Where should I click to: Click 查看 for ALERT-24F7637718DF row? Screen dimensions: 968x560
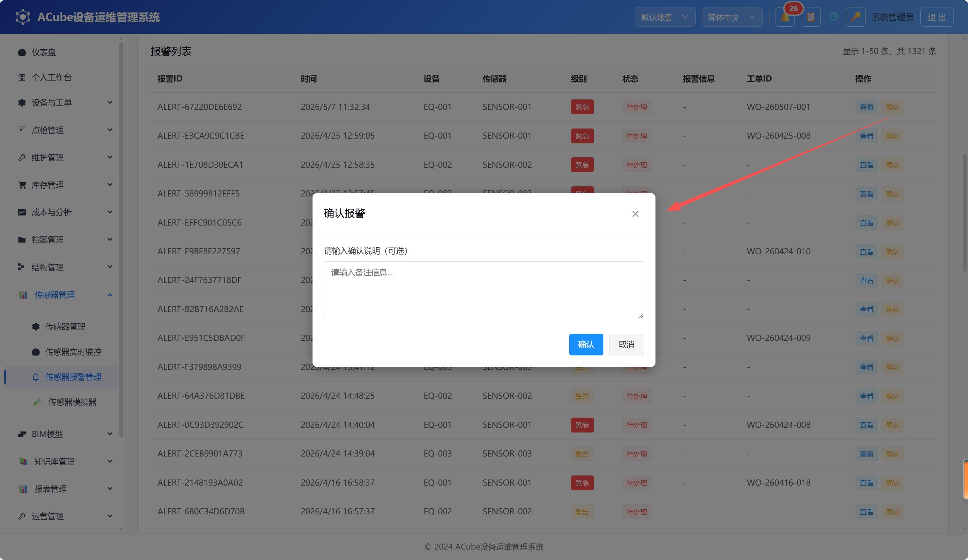[x=866, y=280]
